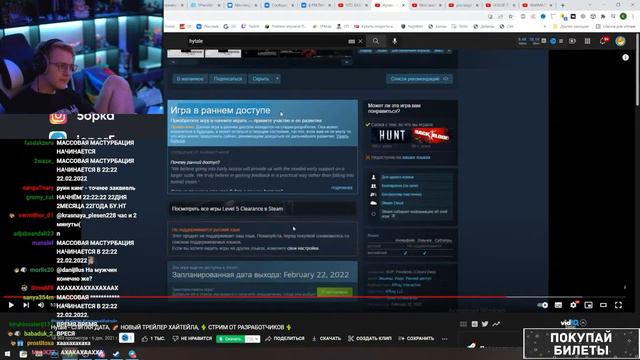
Task: Click СОЗДАТЬ КЛИП scissors button
Action: pos(370,338)
